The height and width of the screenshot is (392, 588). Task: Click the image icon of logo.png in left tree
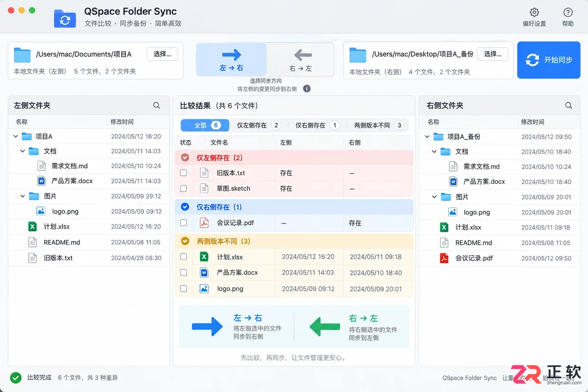41,211
